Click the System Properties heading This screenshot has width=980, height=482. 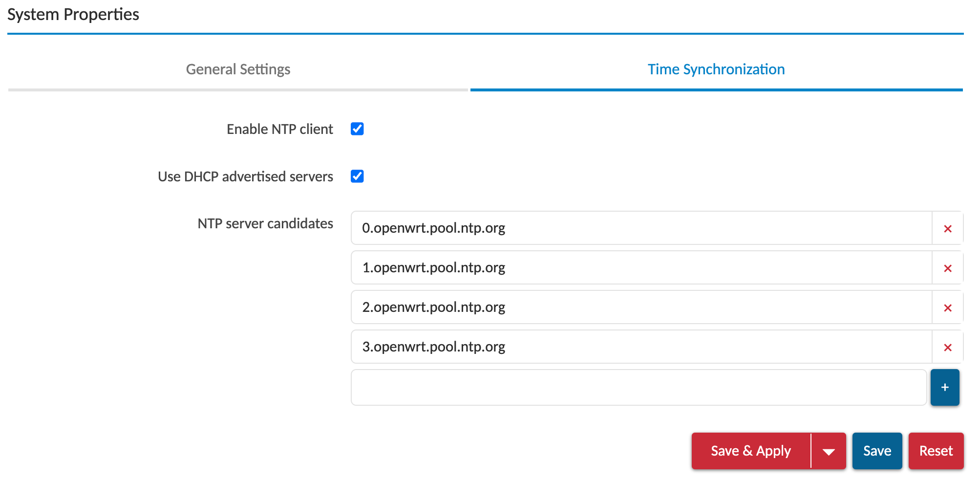73,15
